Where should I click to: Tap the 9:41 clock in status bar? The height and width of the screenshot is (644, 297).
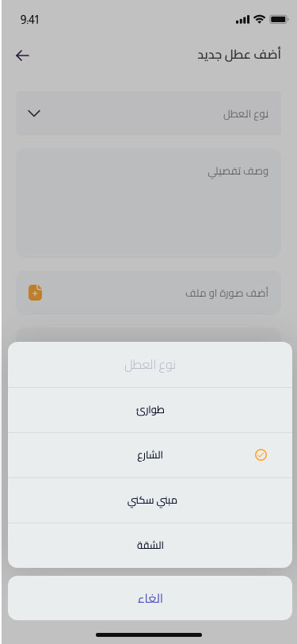click(x=29, y=20)
